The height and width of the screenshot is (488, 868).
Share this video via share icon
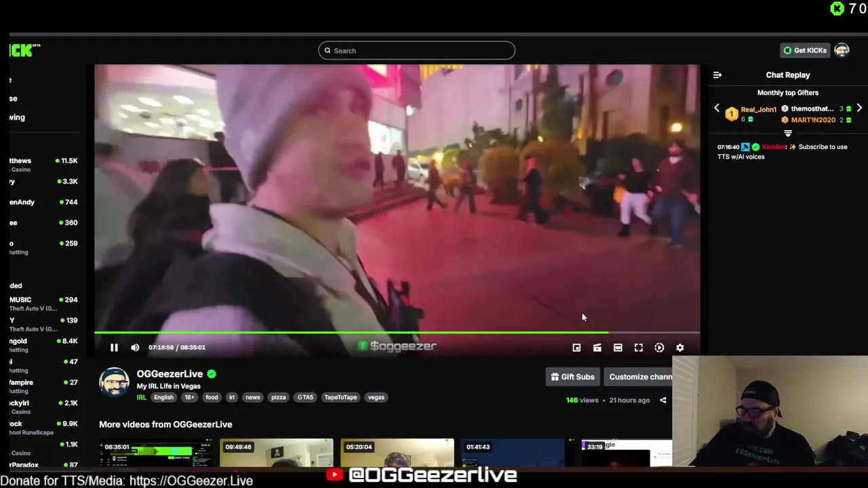(x=663, y=401)
